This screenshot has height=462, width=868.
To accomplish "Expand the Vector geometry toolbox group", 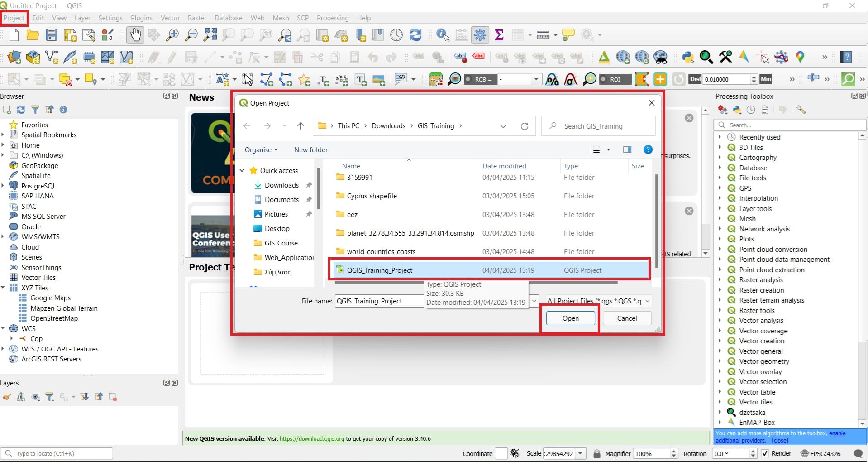I will click(720, 361).
